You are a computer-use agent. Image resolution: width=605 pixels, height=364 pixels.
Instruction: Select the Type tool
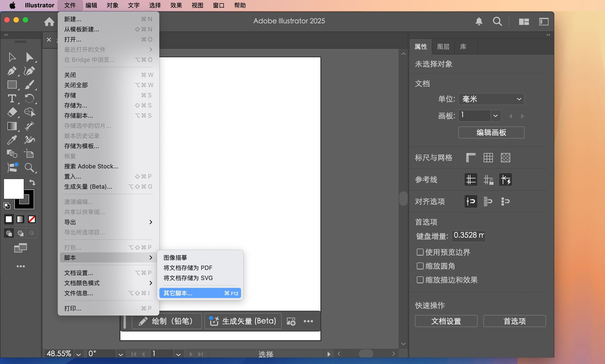coord(12,99)
